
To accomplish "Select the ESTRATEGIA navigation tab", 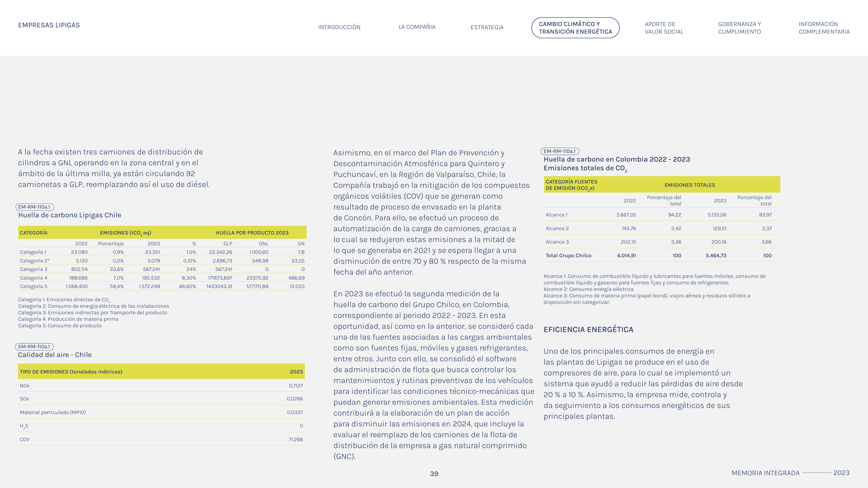I will tap(487, 27).
